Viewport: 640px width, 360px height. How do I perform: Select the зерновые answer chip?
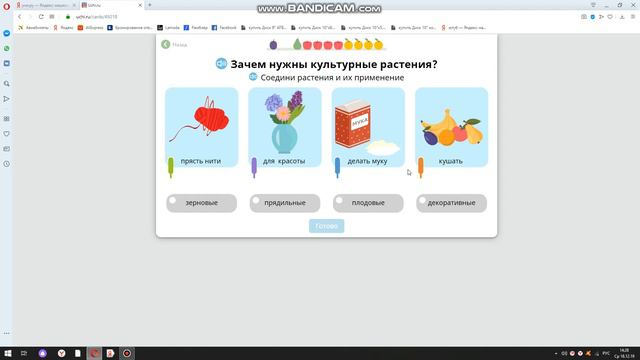[202, 203]
